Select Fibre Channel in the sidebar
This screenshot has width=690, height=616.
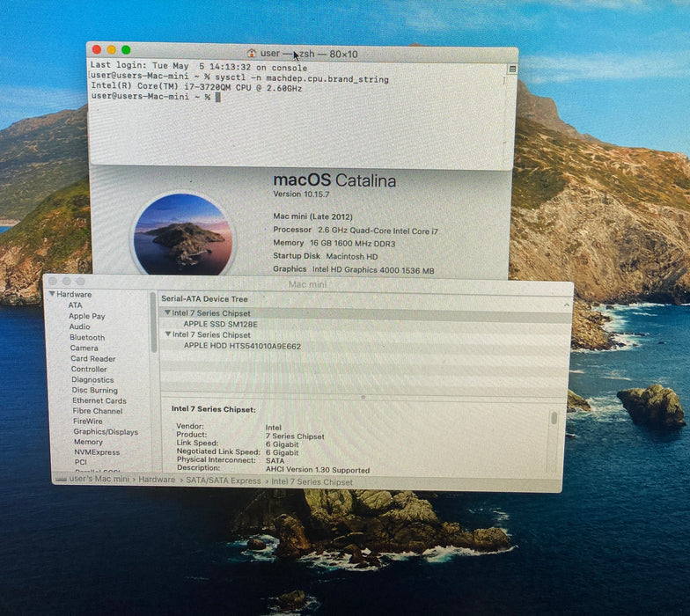coord(98,411)
